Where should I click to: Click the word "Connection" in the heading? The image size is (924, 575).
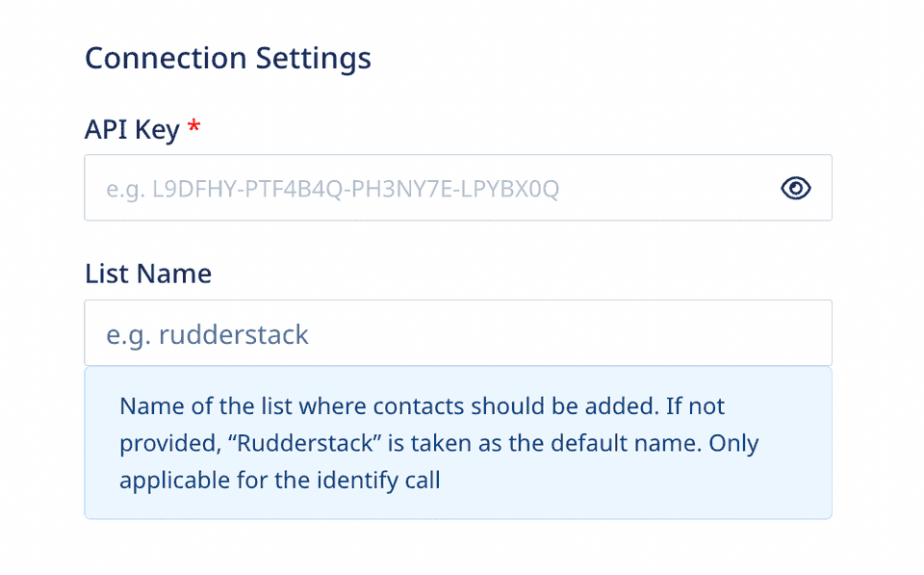coord(166,58)
